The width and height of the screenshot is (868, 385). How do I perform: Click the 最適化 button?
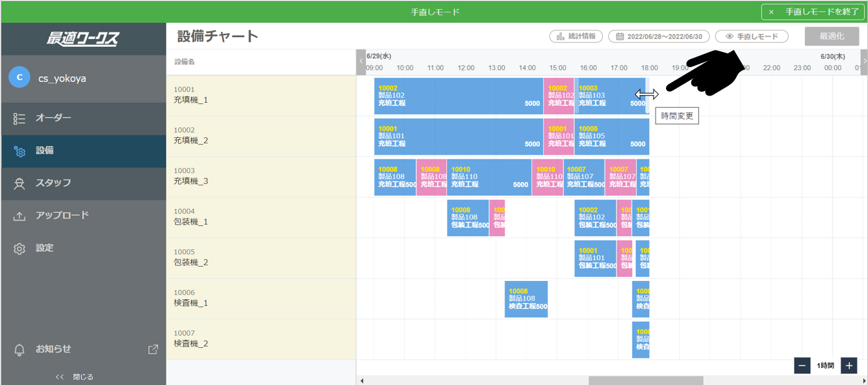tap(832, 36)
